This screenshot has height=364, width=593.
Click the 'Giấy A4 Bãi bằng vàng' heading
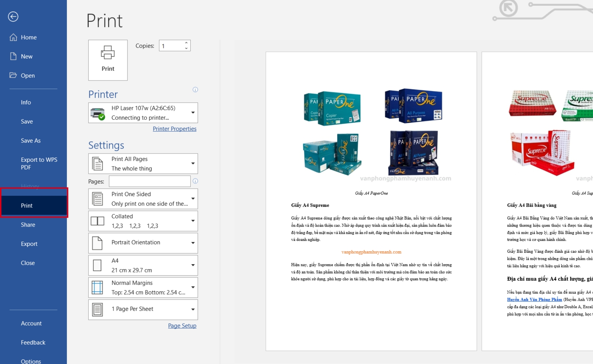pyautogui.click(x=531, y=205)
